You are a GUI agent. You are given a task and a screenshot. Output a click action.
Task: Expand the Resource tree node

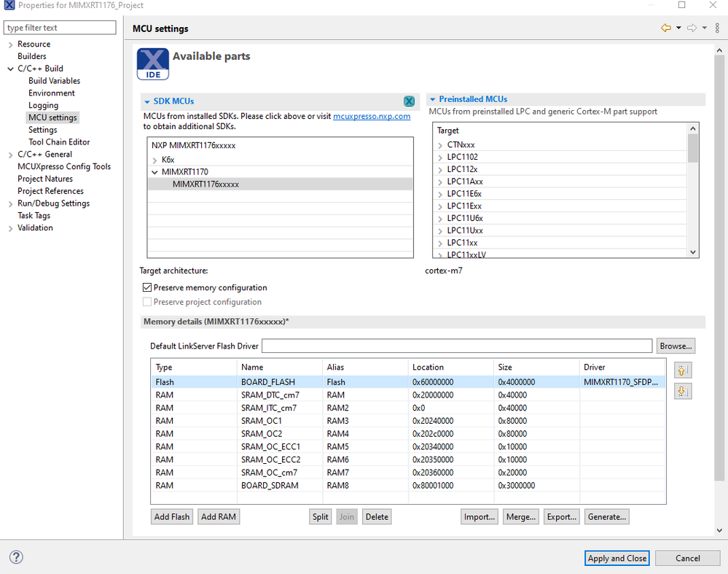(x=10, y=44)
